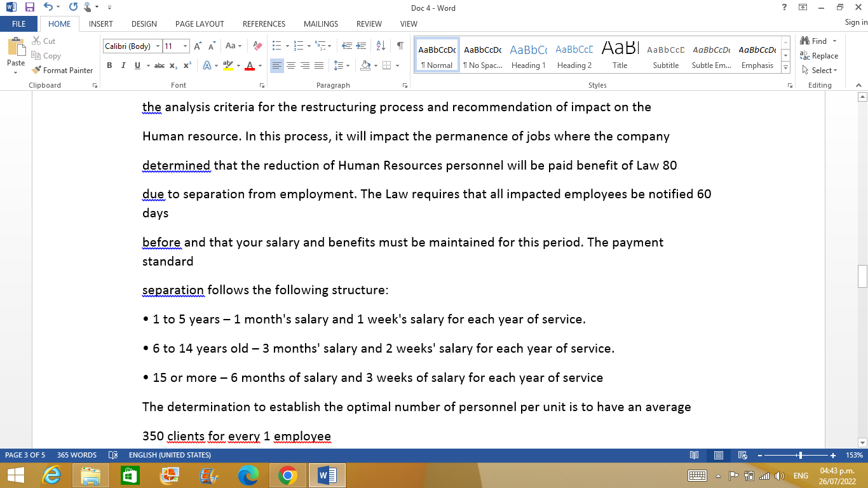868x488 pixels.
Task: Click the Replace button
Action: coord(820,56)
